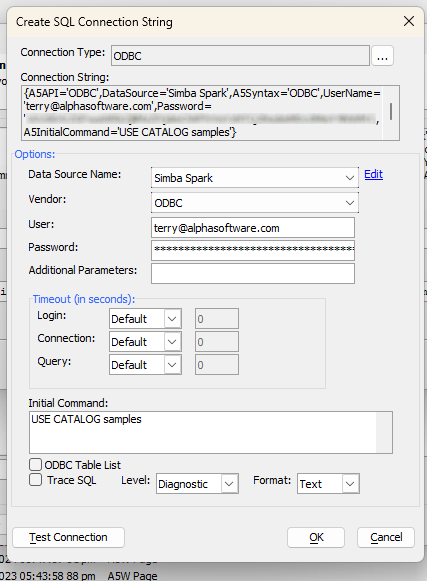The width and height of the screenshot is (427, 581).
Task: Click the Cancel button
Action: 386,537
